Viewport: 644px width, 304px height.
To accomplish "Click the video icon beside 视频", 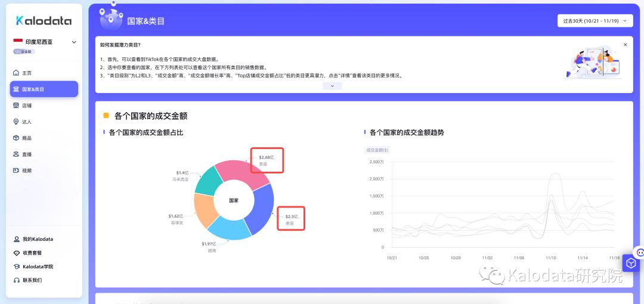I will [x=16, y=170].
